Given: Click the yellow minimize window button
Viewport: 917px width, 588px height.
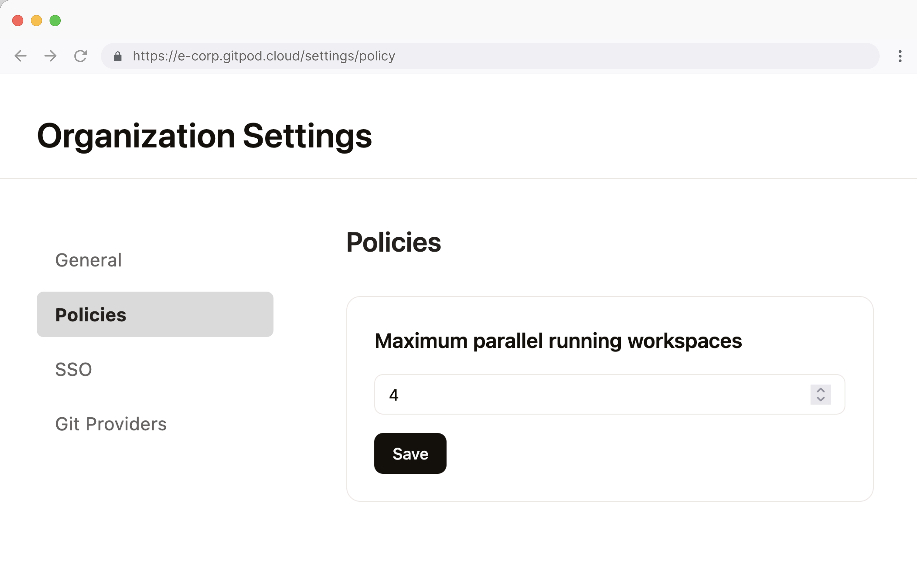Looking at the screenshot, I should [x=37, y=21].
